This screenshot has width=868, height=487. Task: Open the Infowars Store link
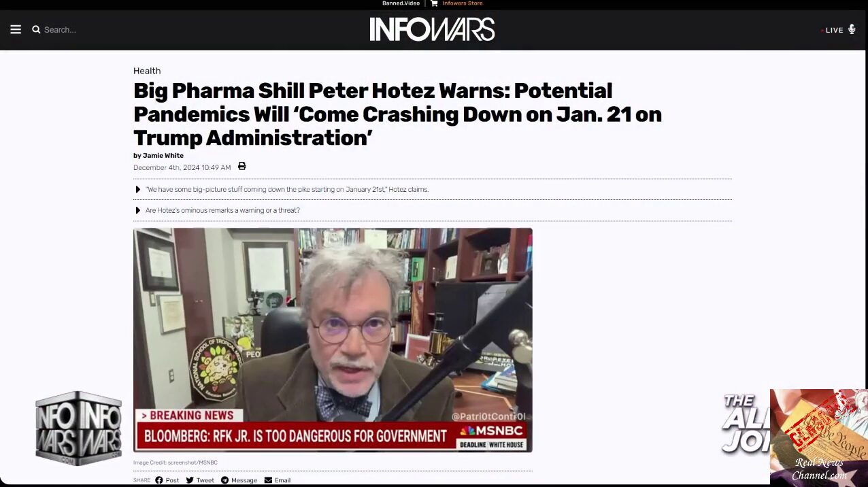(463, 3)
